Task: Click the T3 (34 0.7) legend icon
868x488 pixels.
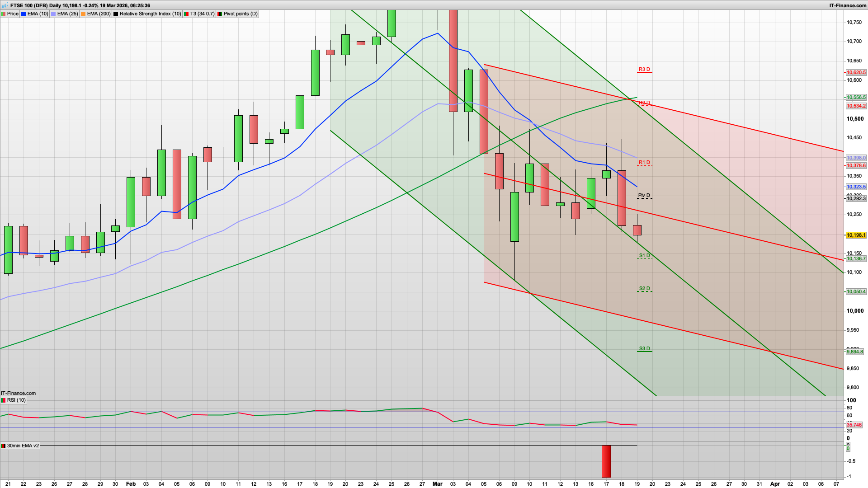Action: click(185, 14)
